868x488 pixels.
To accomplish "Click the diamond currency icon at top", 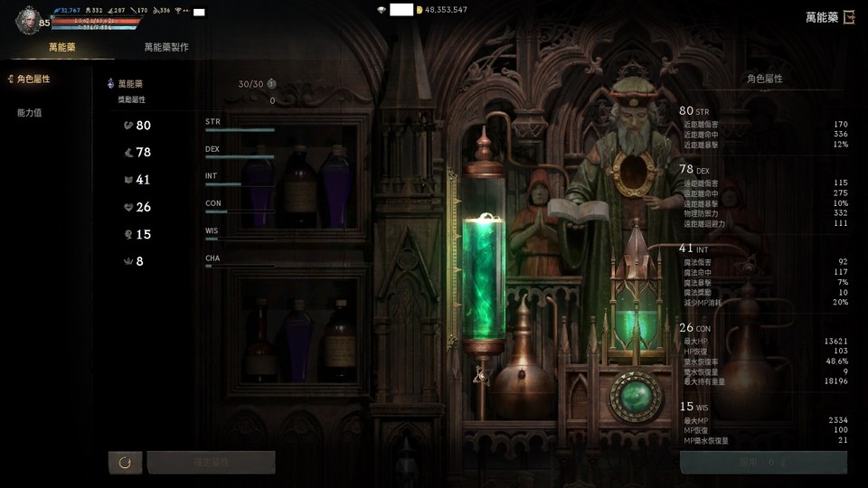I will click(382, 10).
